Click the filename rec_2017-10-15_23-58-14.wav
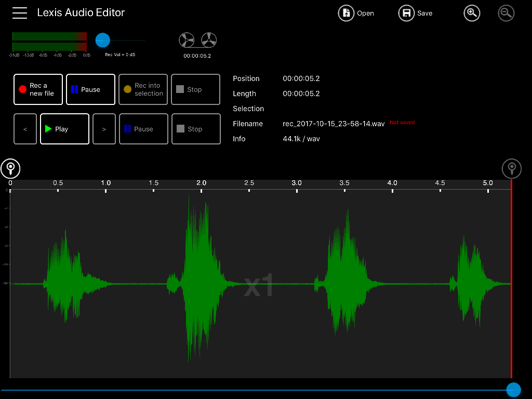 point(334,124)
